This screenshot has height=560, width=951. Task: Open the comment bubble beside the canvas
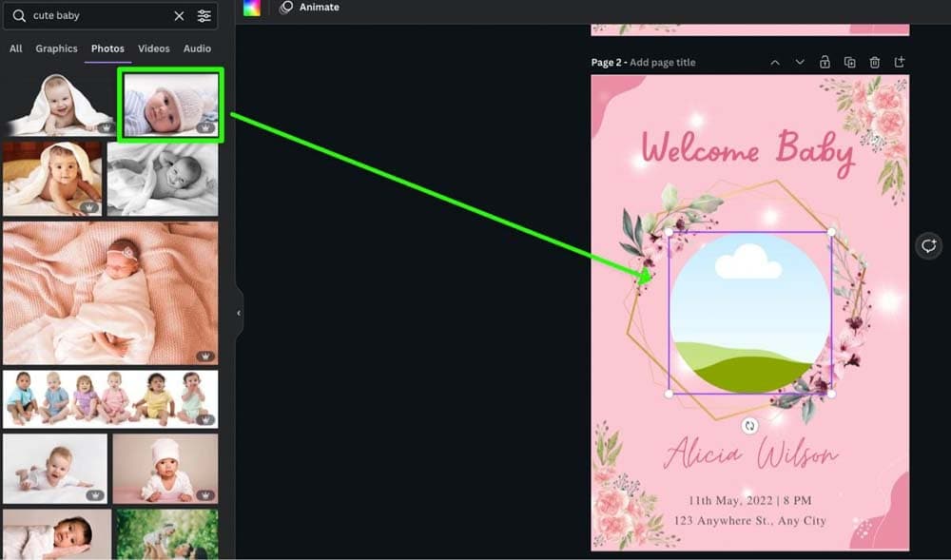click(928, 246)
